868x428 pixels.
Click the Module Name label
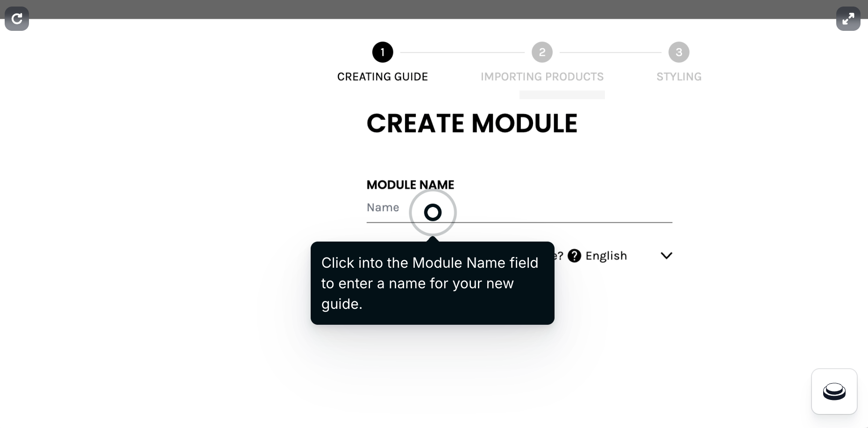(410, 185)
